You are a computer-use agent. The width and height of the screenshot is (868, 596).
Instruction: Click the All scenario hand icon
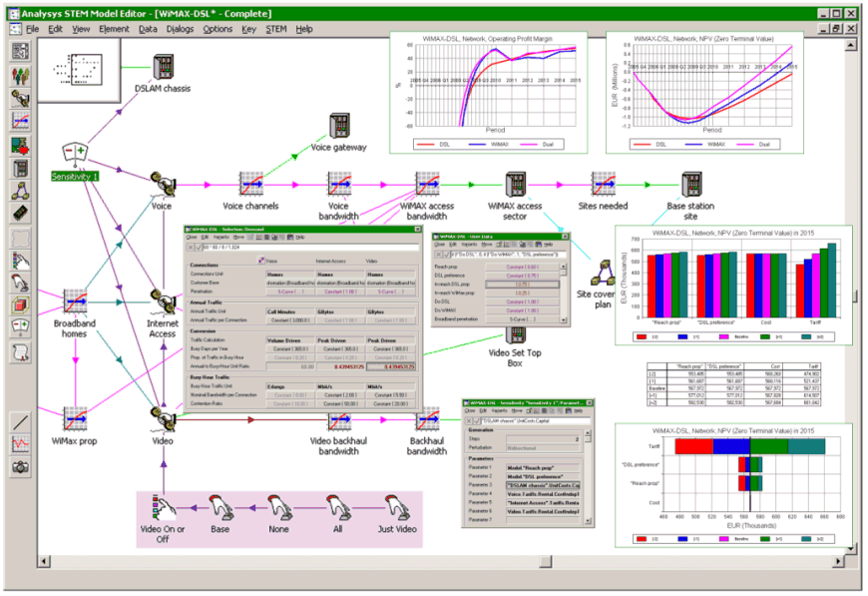coord(337,507)
